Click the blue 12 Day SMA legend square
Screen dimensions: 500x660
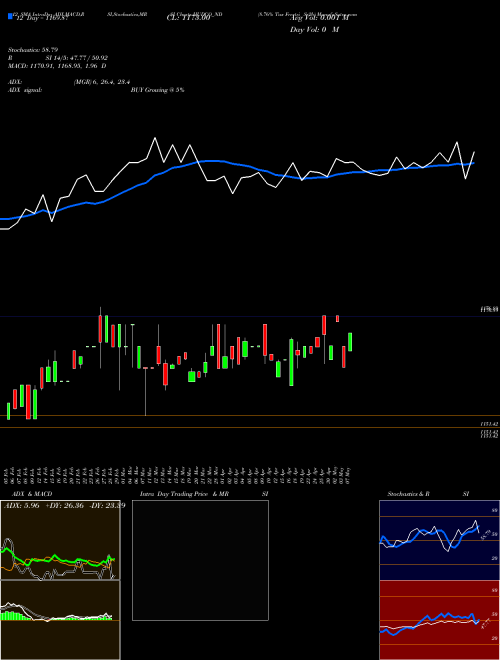(10, 16)
